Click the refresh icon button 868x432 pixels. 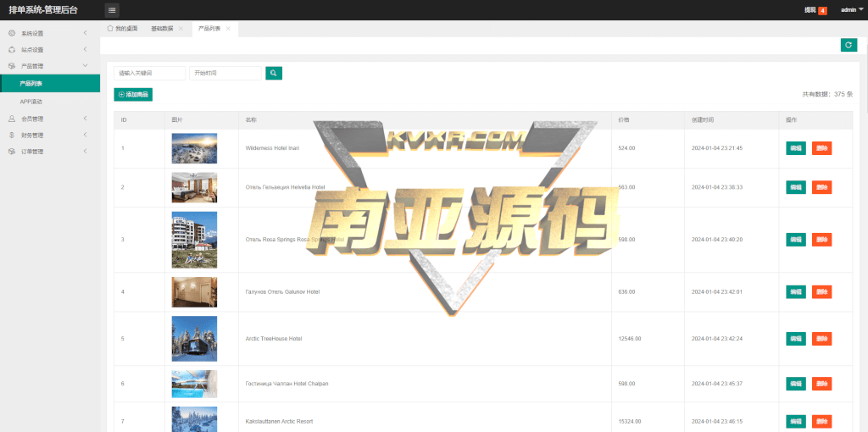(x=849, y=46)
